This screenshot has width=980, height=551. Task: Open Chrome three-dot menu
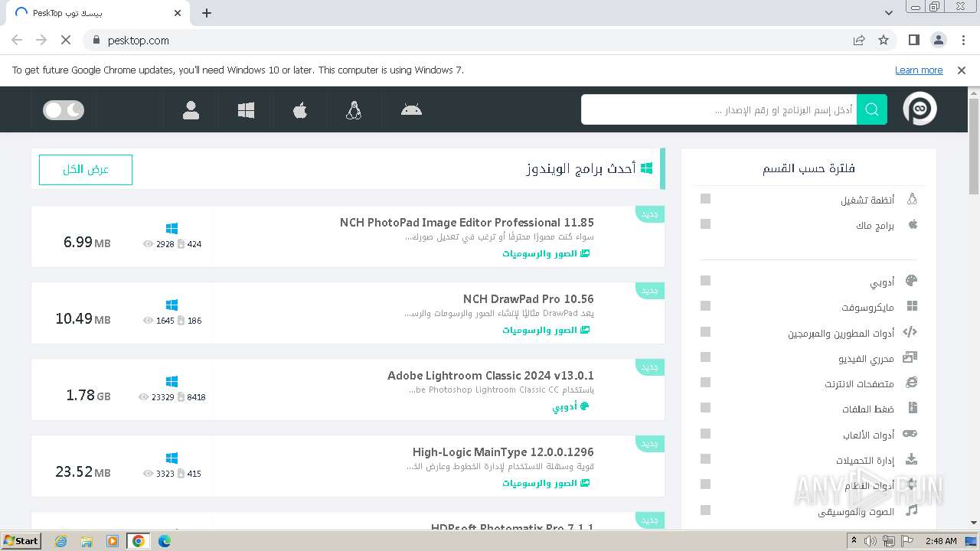[x=962, y=40]
